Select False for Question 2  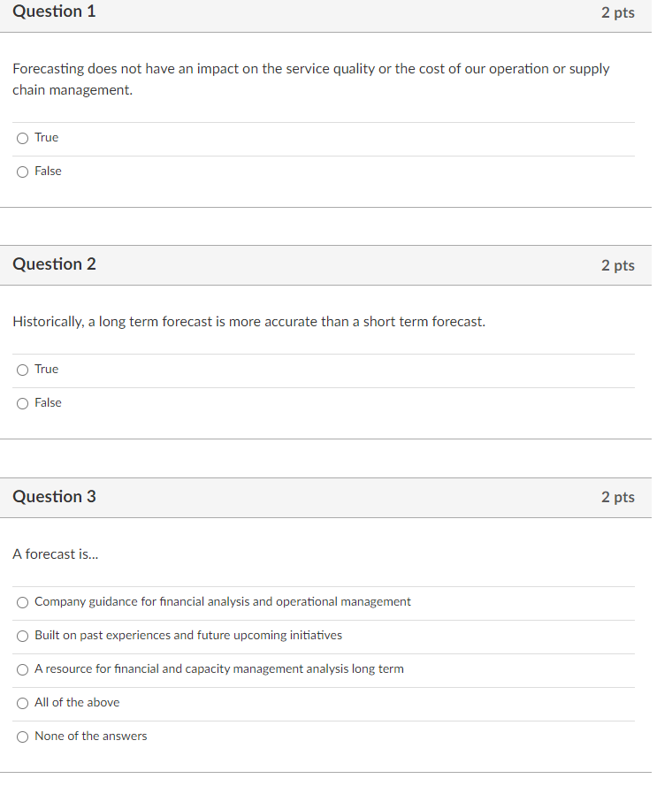click(22, 403)
